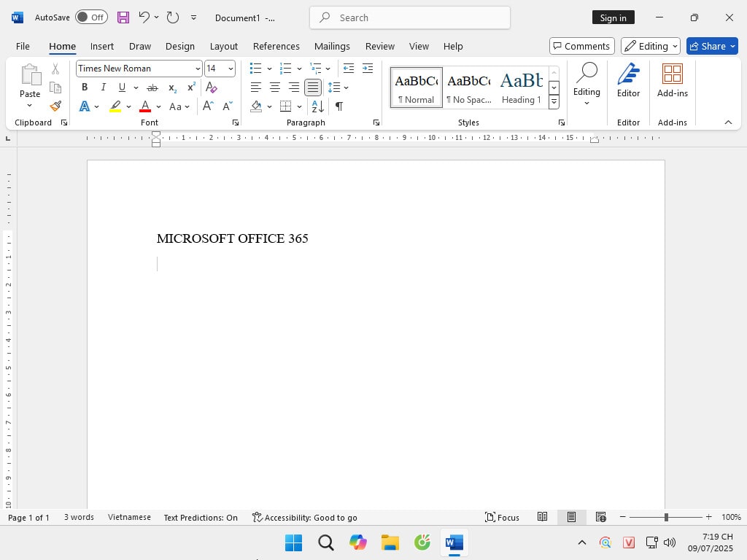Viewport: 747px width, 560px height.
Task: Sort the selected text alphabetically
Action: [318, 106]
